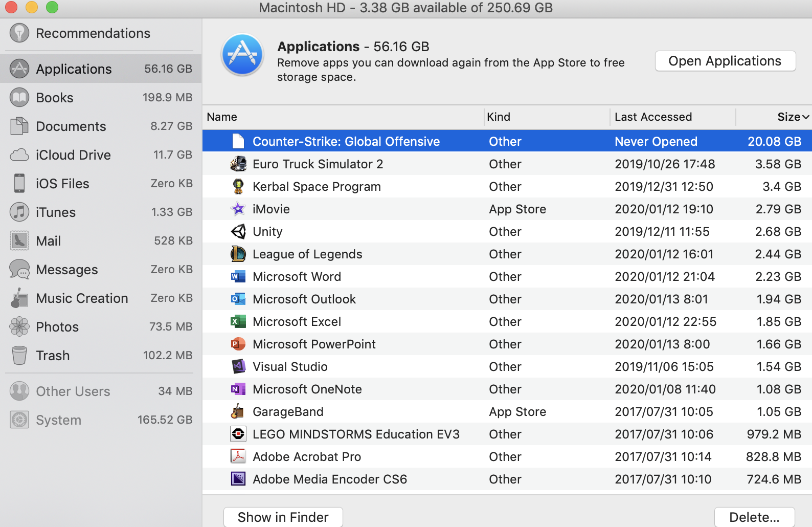Select iCloud Drive in the sidebar

point(101,155)
